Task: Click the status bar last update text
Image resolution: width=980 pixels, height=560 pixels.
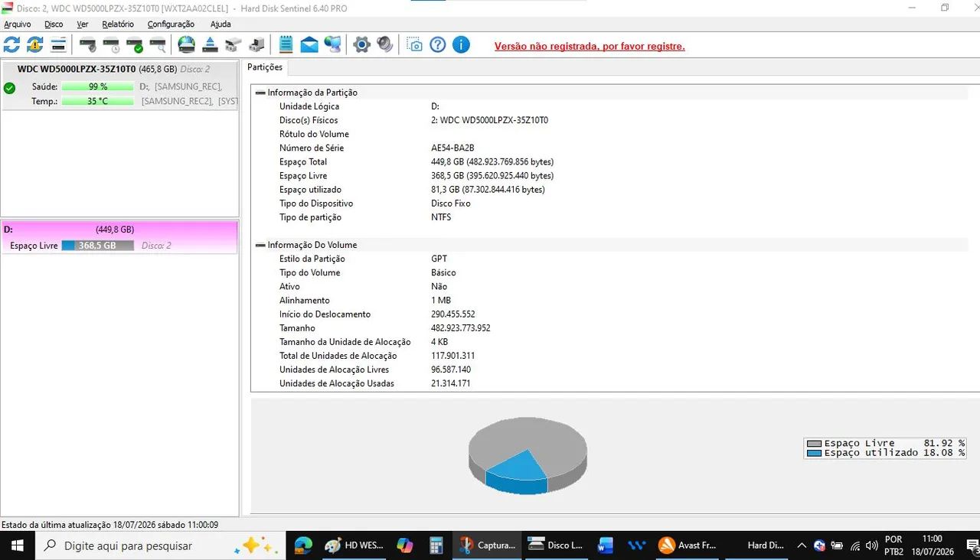Action: coord(109,525)
